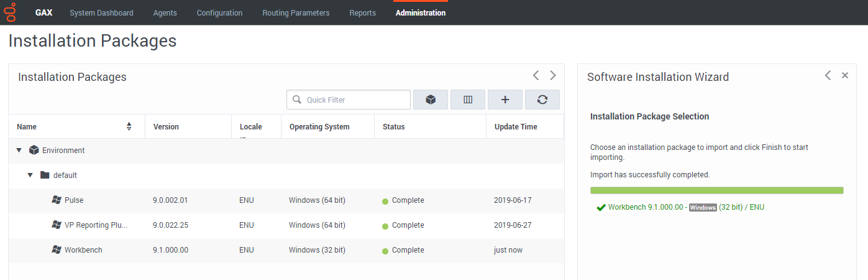Image resolution: width=868 pixels, height=280 pixels.
Task: Click the green checkmark next to Workbench import
Action: [x=601, y=207]
